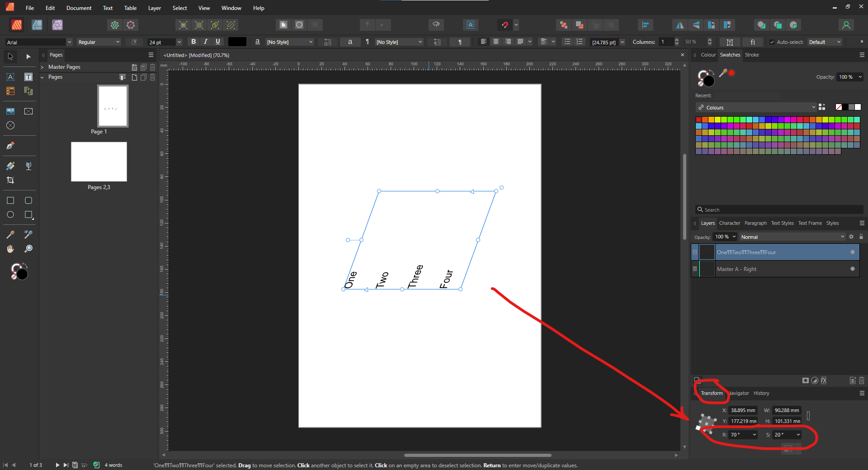This screenshot has width=868, height=470.
Task: Open Layers panel cog settings icon
Action: (851, 237)
